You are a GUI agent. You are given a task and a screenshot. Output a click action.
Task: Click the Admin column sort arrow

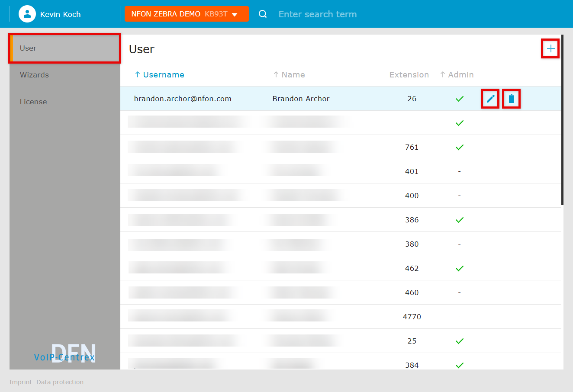(x=442, y=74)
